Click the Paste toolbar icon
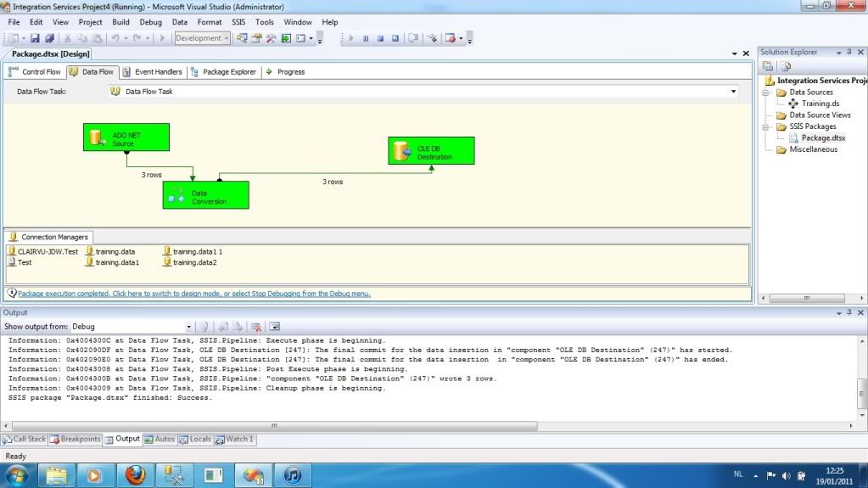The height and width of the screenshot is (488, 868). coord(97,38)
